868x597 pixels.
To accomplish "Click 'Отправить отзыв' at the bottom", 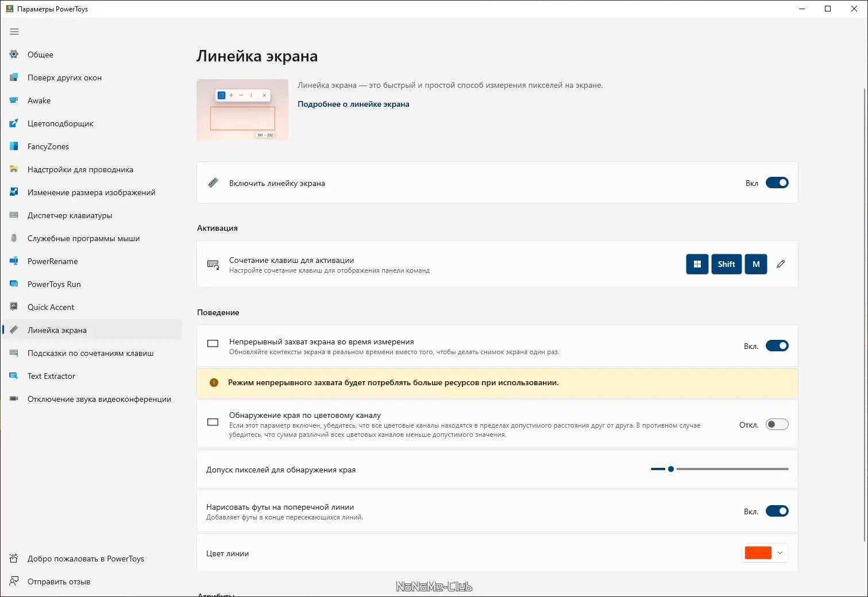I will click(x=59, y=581).
